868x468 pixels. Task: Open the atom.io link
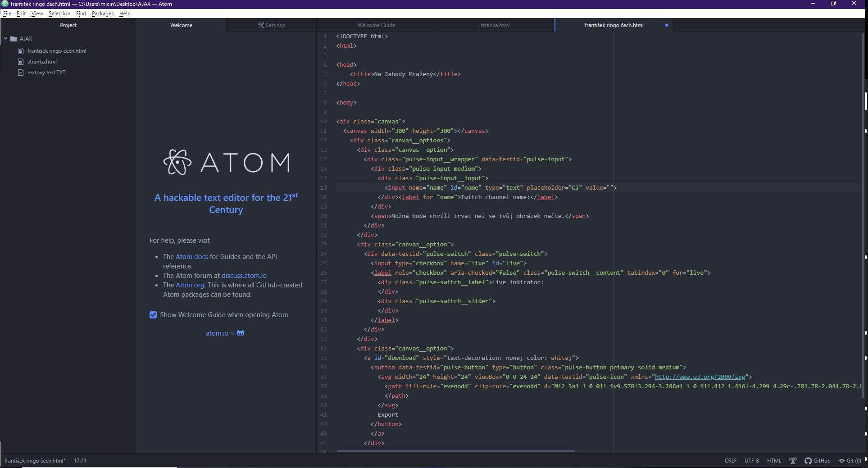click(217, 333)
